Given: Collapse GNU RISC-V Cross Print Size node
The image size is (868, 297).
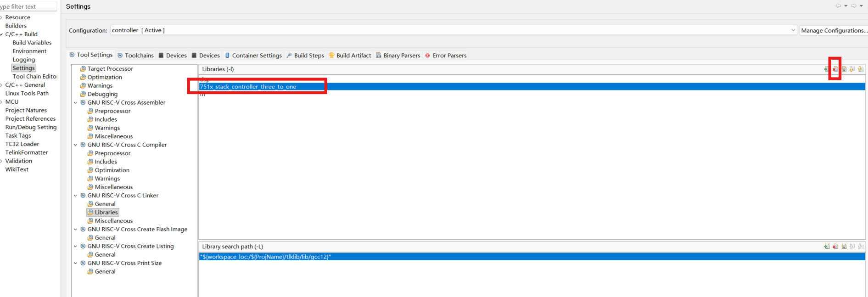Looking at the screenshot, I should tap(76, 263).
